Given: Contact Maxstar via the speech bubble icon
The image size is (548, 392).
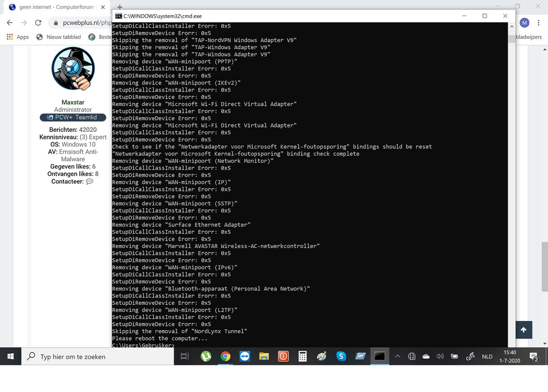Looking at the screenshot, I should click(89, 181).
